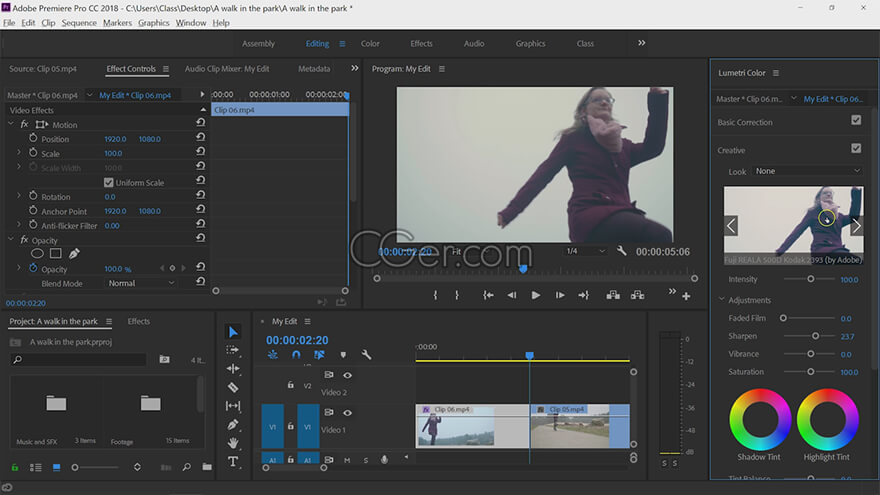
Task: Open the playback resolution 1/4 dropdown
Action: pos(585,251)
